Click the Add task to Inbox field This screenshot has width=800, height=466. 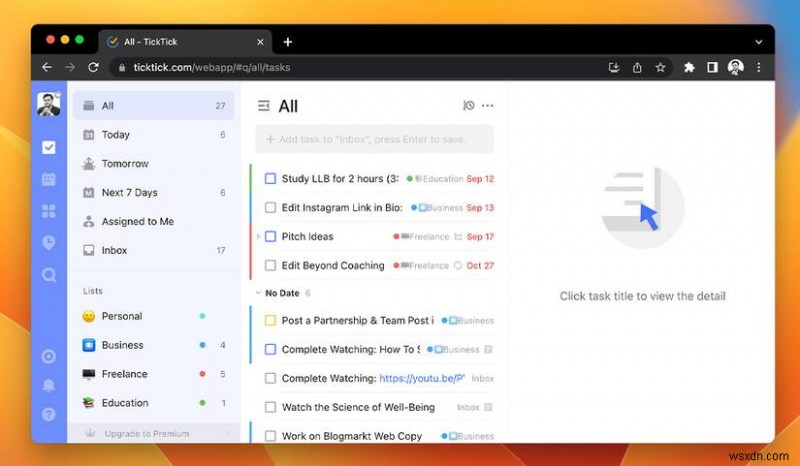(x=374, y=139)
